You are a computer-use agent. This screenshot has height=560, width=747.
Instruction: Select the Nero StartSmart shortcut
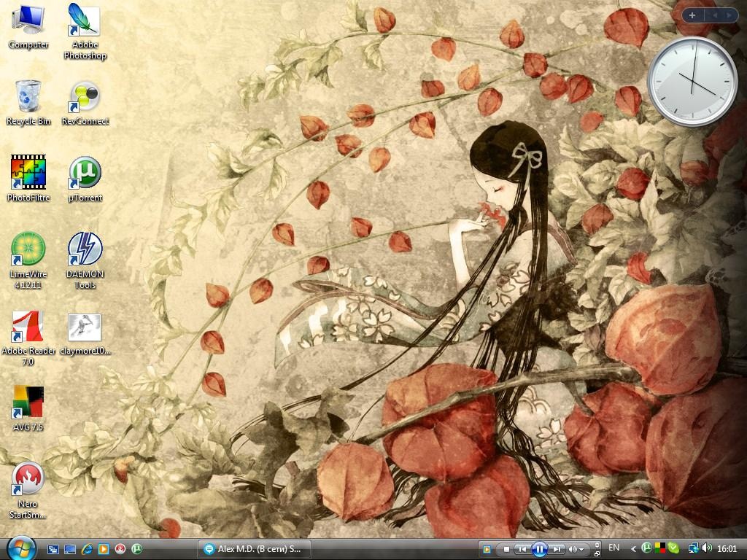click(x=28, y=491)
